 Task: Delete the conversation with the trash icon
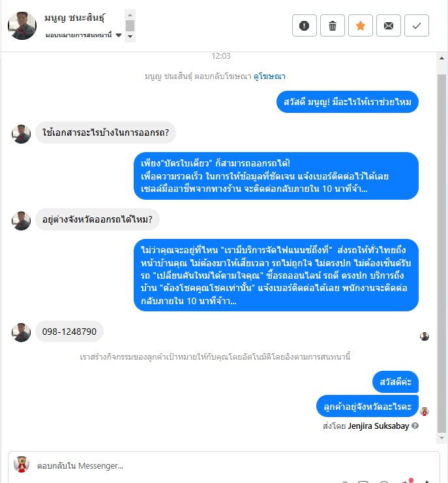pos(333,25)
